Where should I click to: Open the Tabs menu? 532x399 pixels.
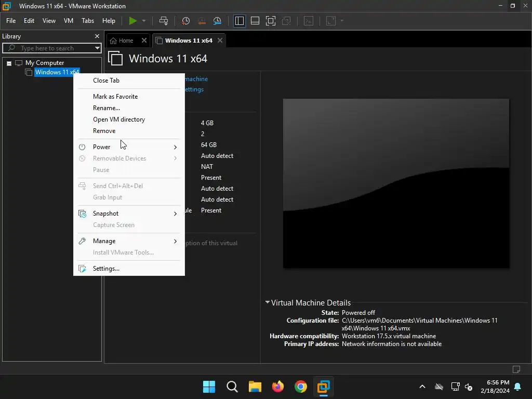tap(87, 21)
